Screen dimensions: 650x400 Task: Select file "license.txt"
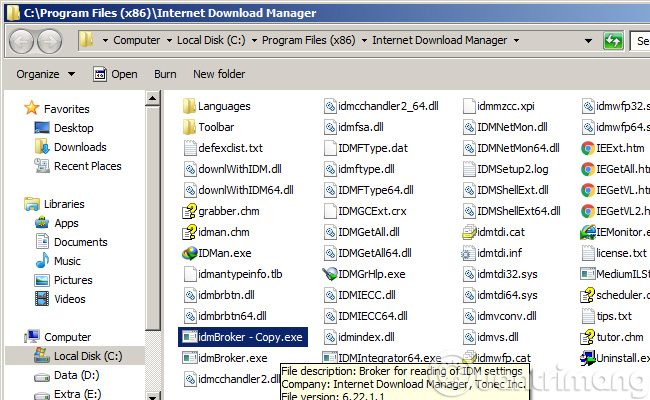(x=621, y=253)
